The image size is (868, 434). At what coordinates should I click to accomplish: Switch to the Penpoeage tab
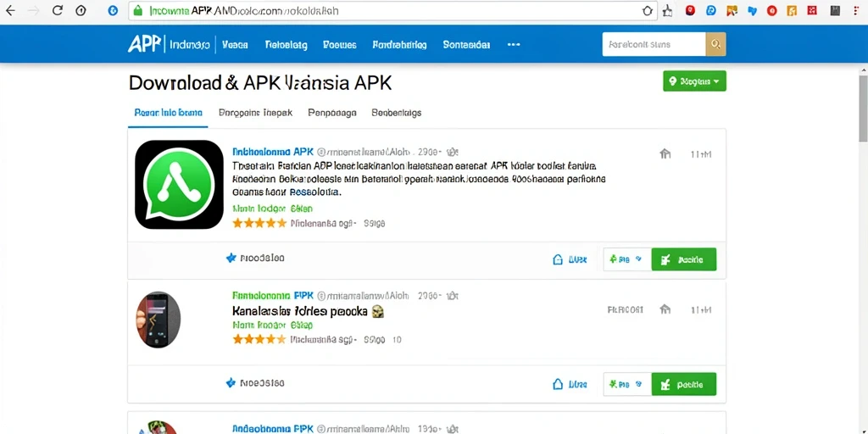(332, 113)
